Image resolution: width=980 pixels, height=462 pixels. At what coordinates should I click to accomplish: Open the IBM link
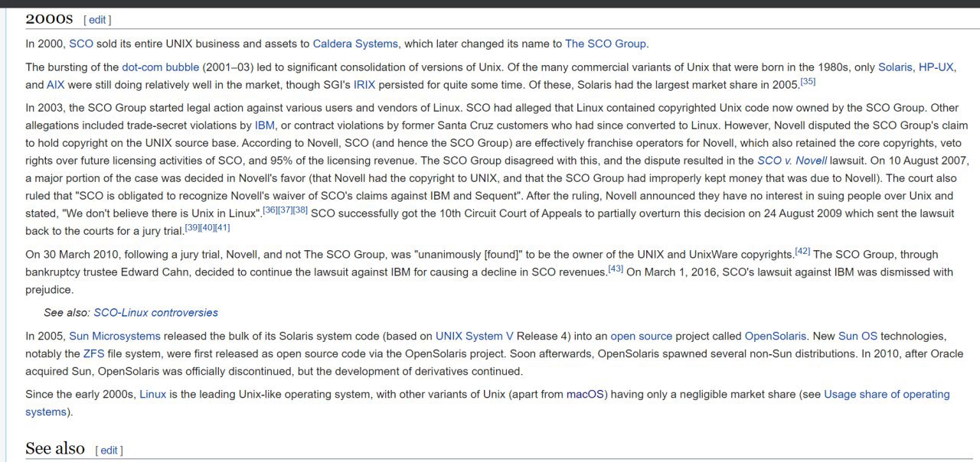click(x=265, y=125)
